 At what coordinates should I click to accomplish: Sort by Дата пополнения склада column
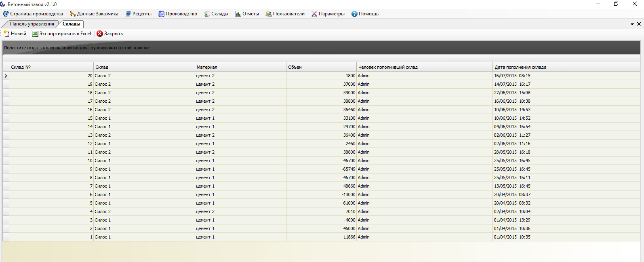[x=566, y=67]
